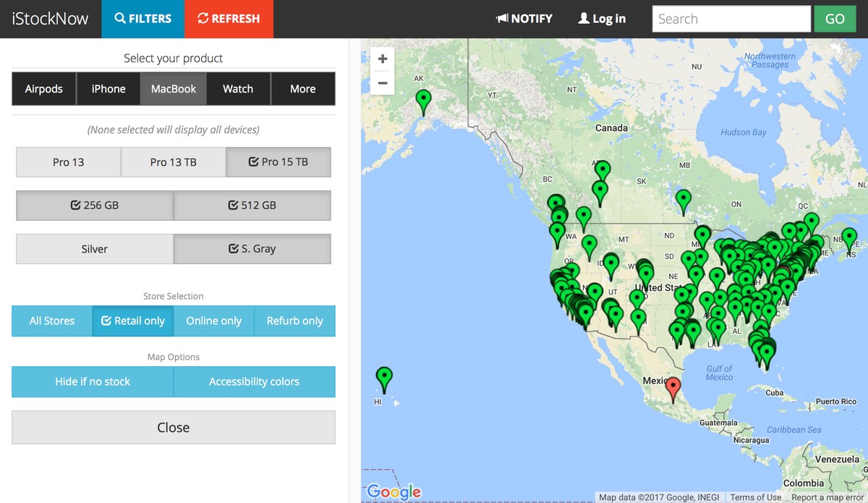This screenshot has height=503, width=868.
Task: Open the Google Maps logo link
Action: (393, 491)
